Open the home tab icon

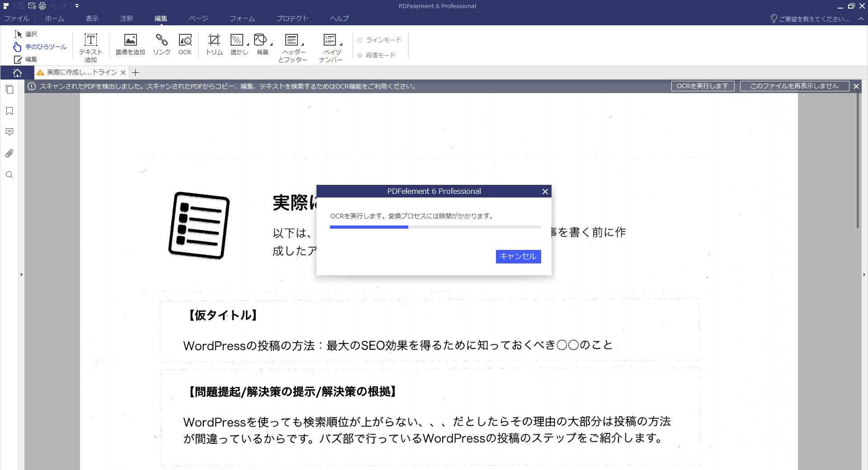(x=17, y=73)
